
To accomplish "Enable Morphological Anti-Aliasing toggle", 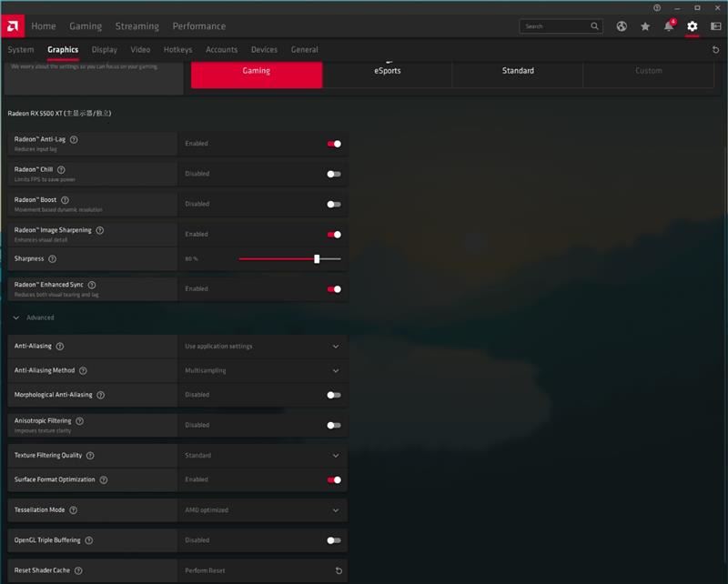I will pos(334,395).
